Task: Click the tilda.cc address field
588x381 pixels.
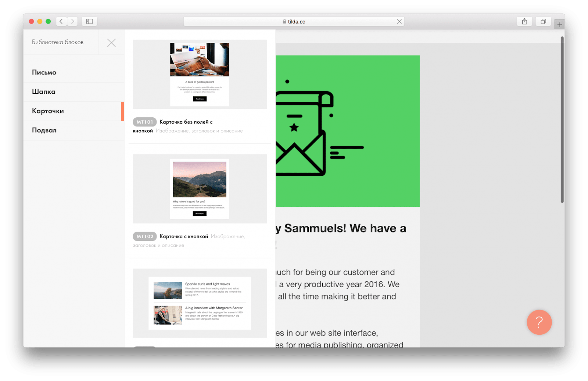Action: 294,21
